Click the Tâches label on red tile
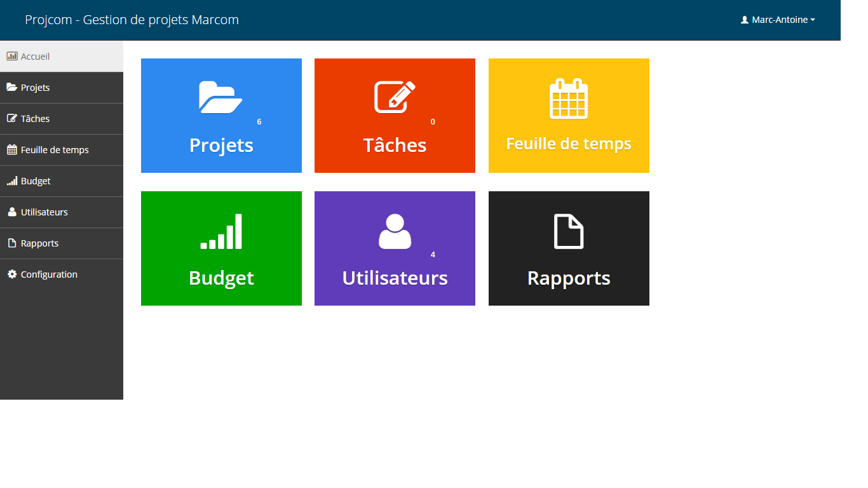This screenshot has height=488, width=868. (395, 145)
